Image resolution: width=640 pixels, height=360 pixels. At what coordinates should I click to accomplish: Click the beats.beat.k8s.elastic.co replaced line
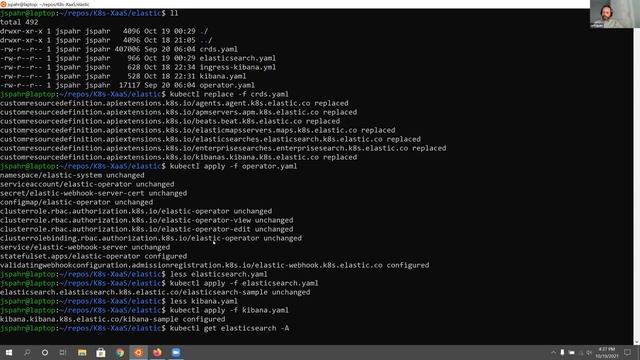[170, 121]
